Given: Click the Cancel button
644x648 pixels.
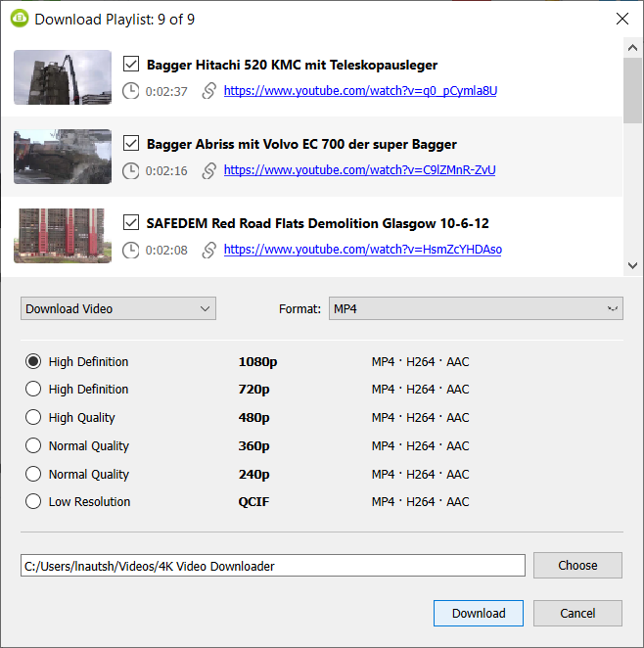Looking at the screenshot, I should click(577, 613).
